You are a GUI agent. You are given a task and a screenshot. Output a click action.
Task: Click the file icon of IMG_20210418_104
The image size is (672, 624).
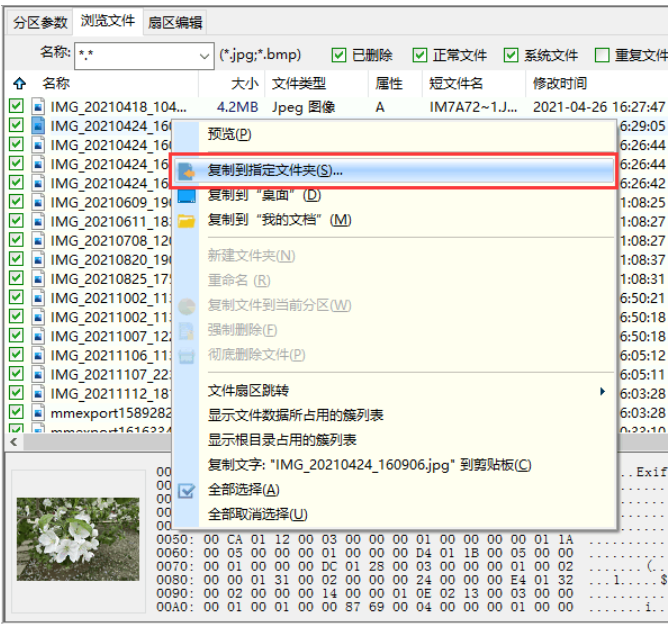38,107
